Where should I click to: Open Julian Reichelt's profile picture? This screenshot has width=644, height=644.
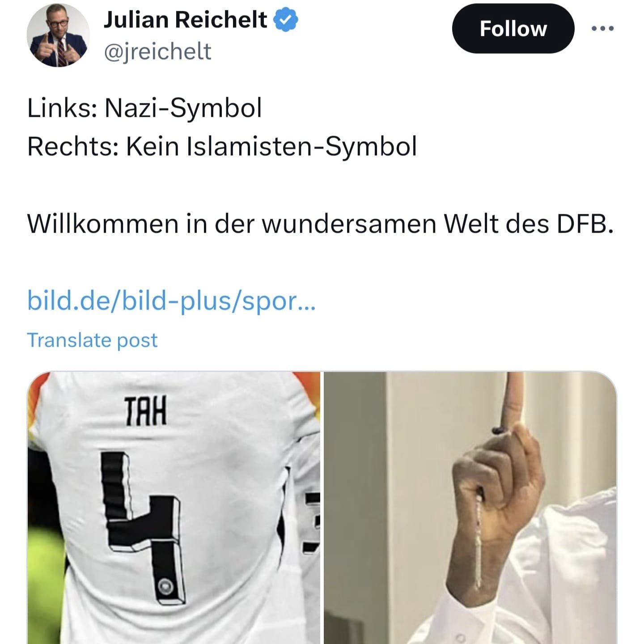click(59, 36)
